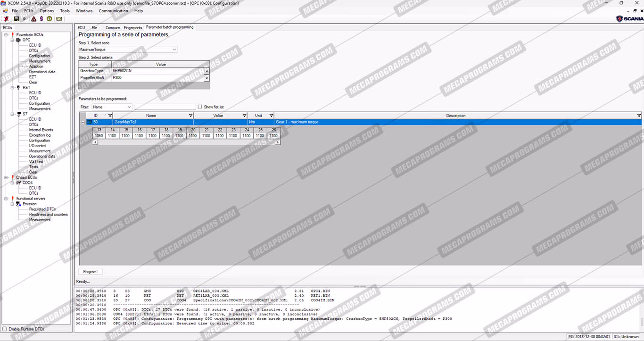The image size is (644, 341).
Task: Open the ECUs menu
Action: coord(29,11)
